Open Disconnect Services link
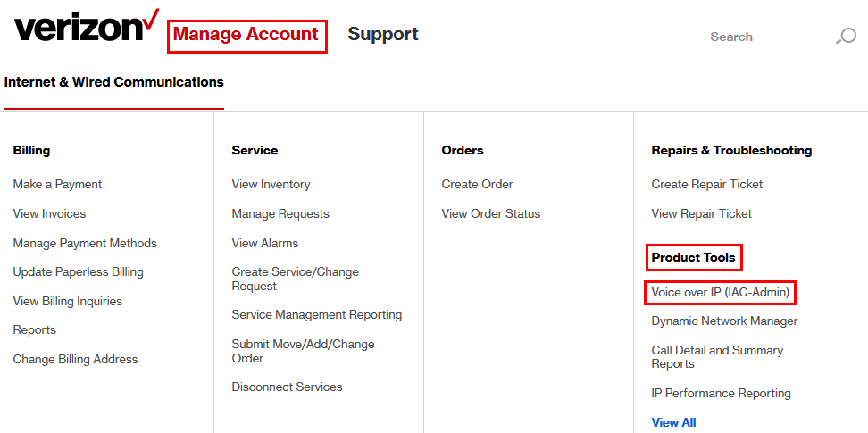The width and height of the screenshot is (868, 433). (287, 387)
